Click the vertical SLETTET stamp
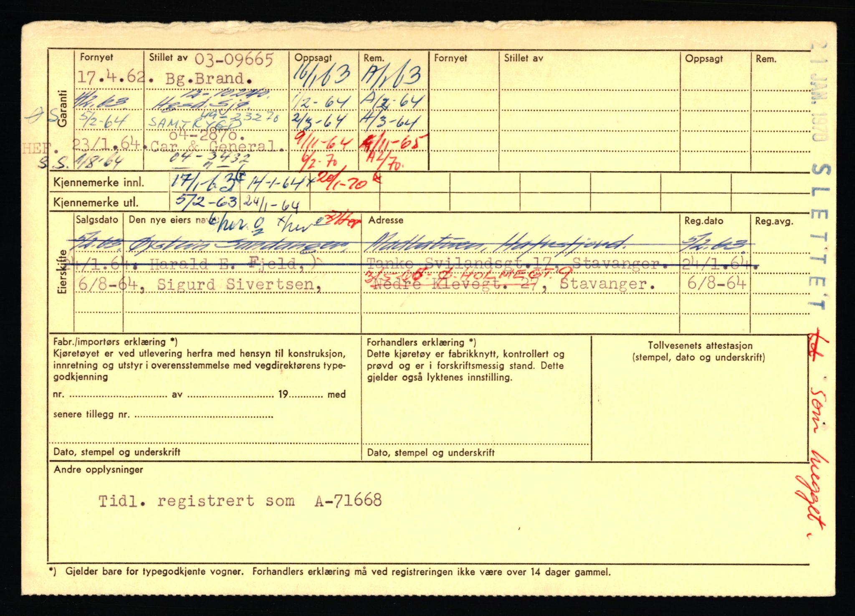Image resolution: width=855 pixels, height=616 pixels. pyautogui.click(x=820, y=237)
